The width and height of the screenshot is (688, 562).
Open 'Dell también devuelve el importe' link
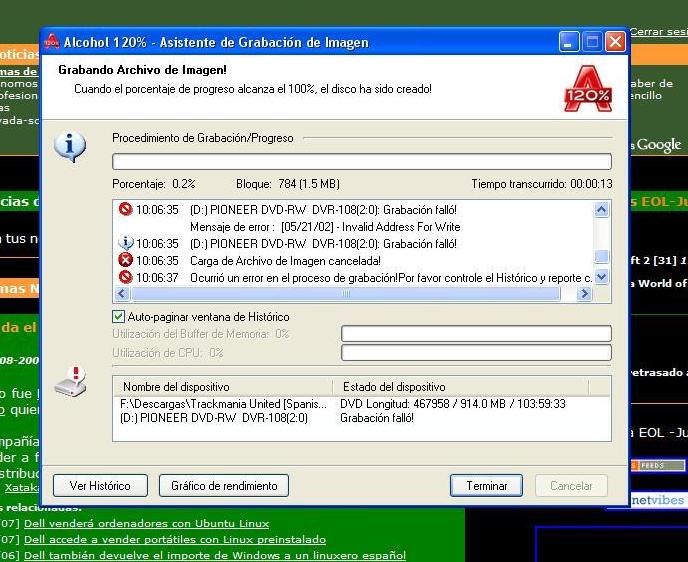215,555
